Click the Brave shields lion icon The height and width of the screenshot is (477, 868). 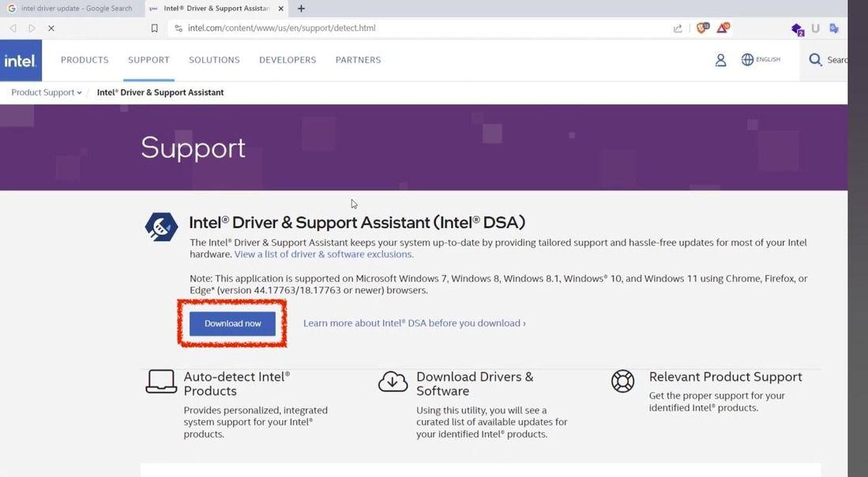tap(702, 28)
